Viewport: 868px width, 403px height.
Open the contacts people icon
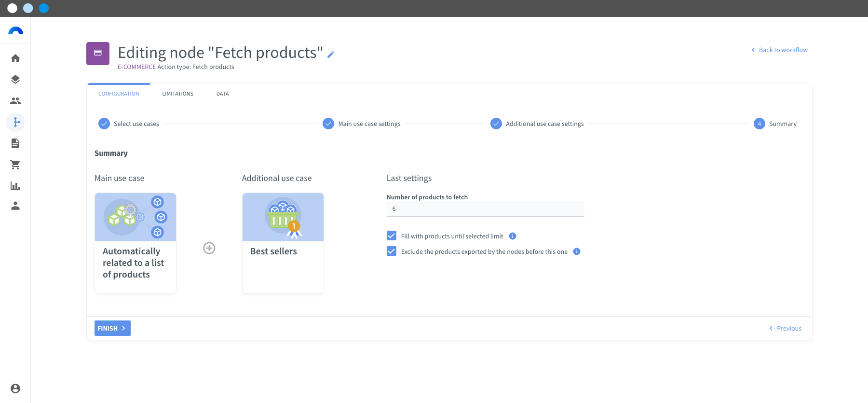[15, 101]
